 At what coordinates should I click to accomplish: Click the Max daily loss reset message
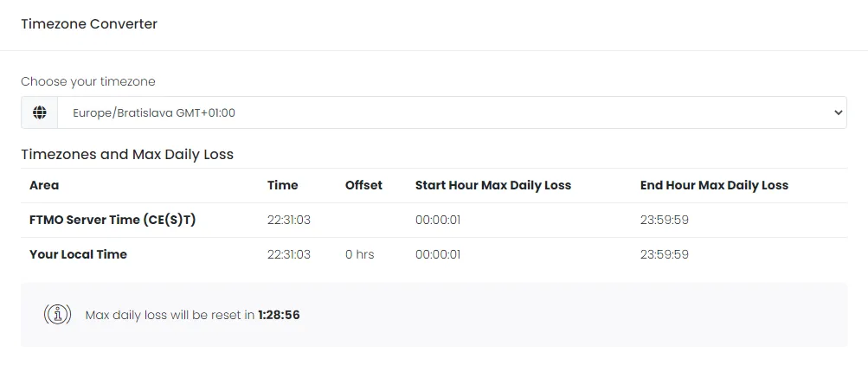(x=170, y=315)
